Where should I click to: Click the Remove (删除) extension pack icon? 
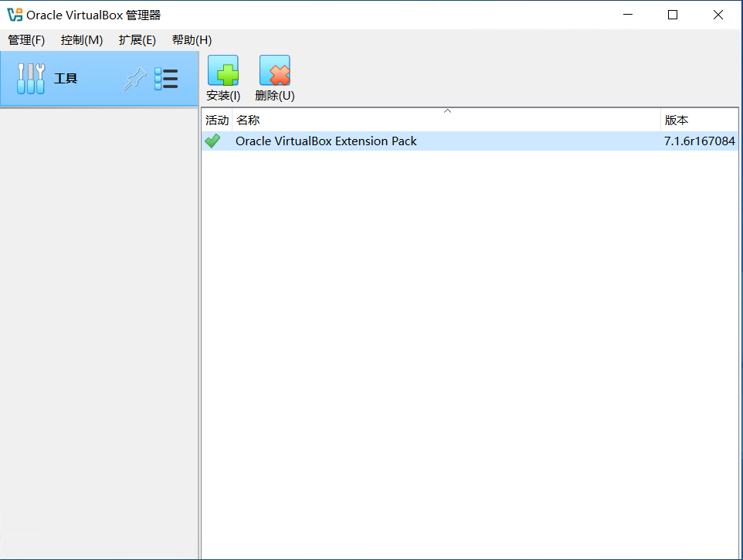tap(275, 70)
